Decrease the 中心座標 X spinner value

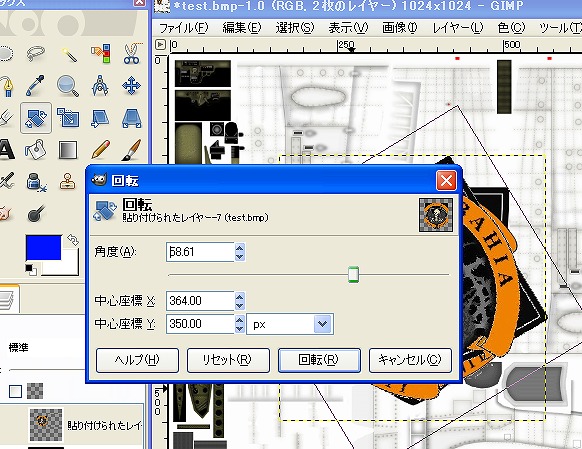[x=240, y=305]
